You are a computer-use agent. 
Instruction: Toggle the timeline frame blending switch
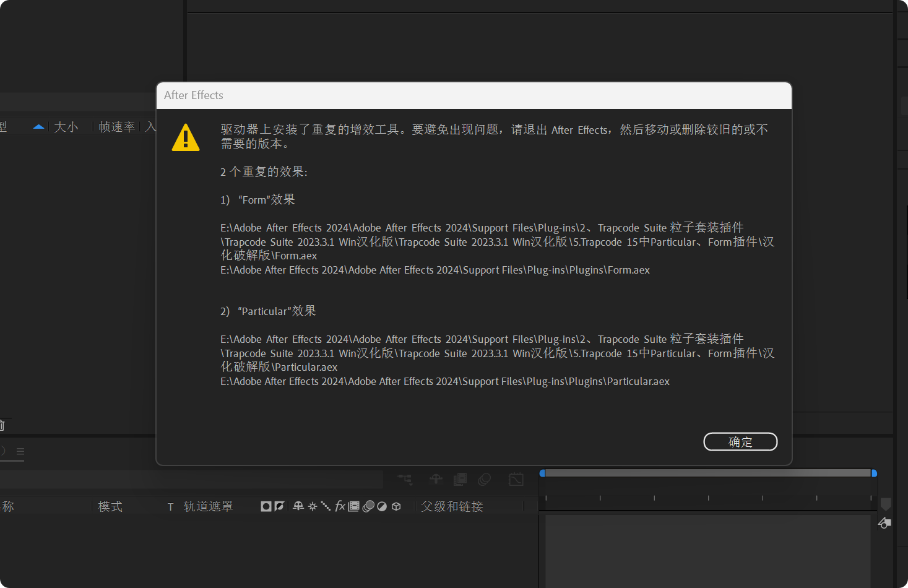460,479
